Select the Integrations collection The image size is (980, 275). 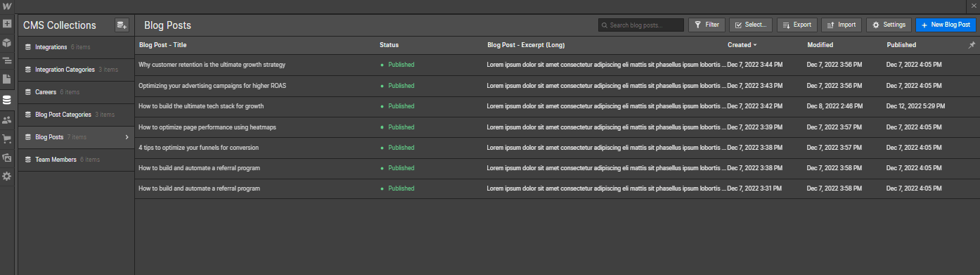[x=76, y=47]
